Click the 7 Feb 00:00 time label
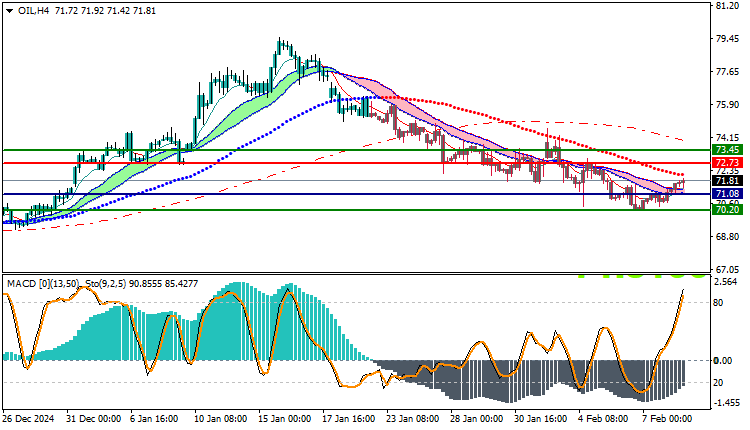 [x=668, y=419]
